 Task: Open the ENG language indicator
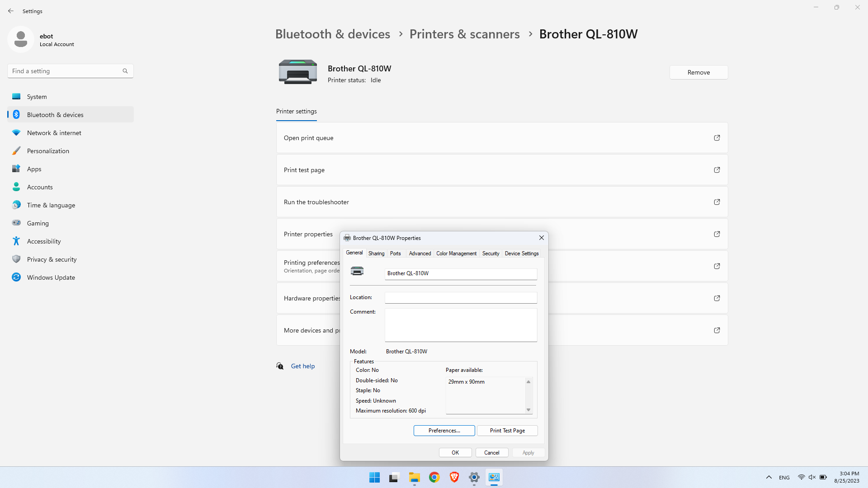(x=784, y=478)
